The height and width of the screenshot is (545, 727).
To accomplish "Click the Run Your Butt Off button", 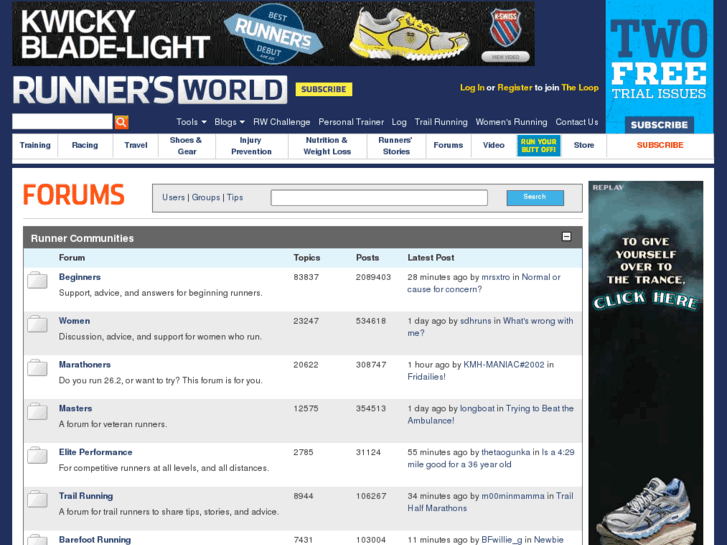I will pos(538,146).
